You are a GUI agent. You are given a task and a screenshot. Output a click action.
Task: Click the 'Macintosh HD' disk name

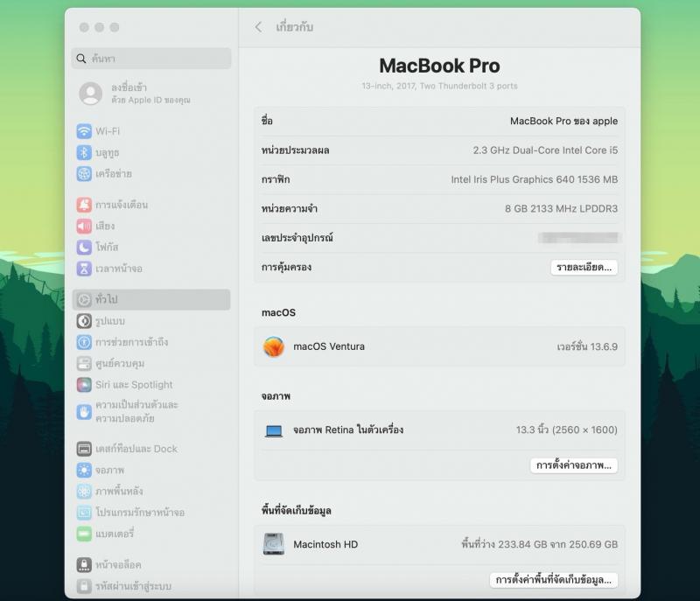[x=325, y=544]
